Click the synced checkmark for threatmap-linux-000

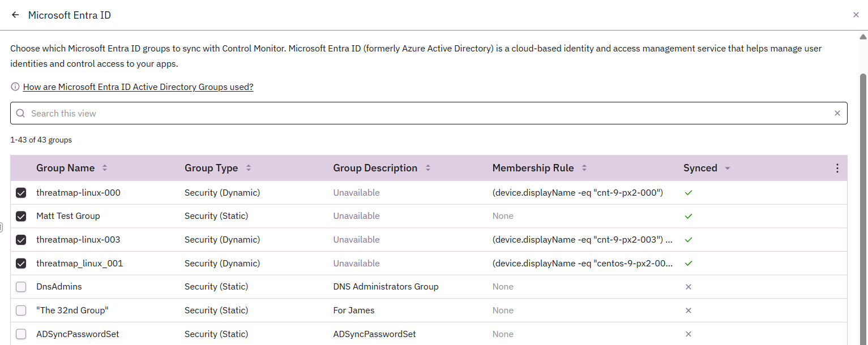(689, 193)
